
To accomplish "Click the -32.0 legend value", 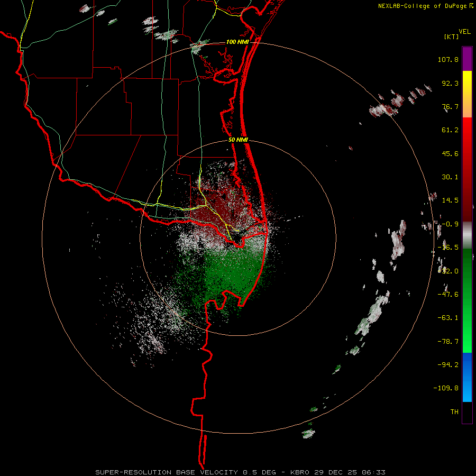I will tap(448, 271).
